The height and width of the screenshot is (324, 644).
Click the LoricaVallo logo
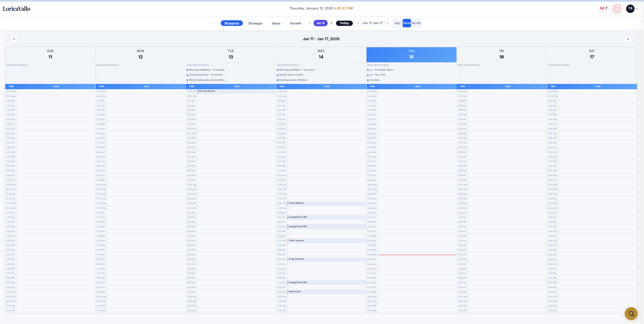[16, 9]
